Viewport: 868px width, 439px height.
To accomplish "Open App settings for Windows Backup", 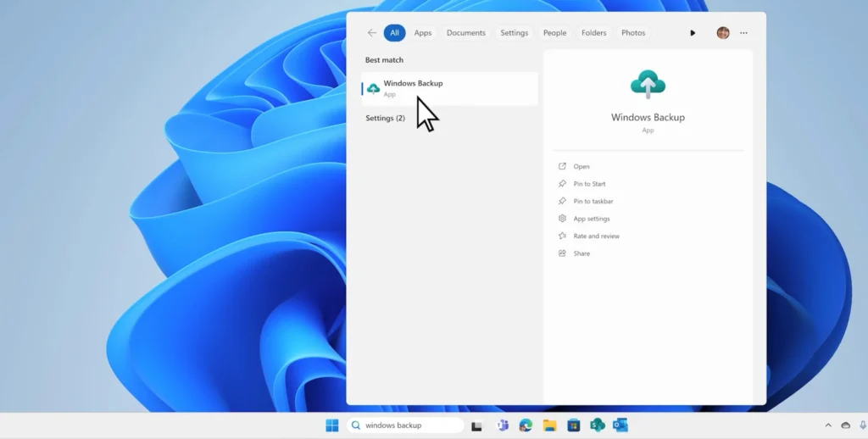I will [591, 219].
